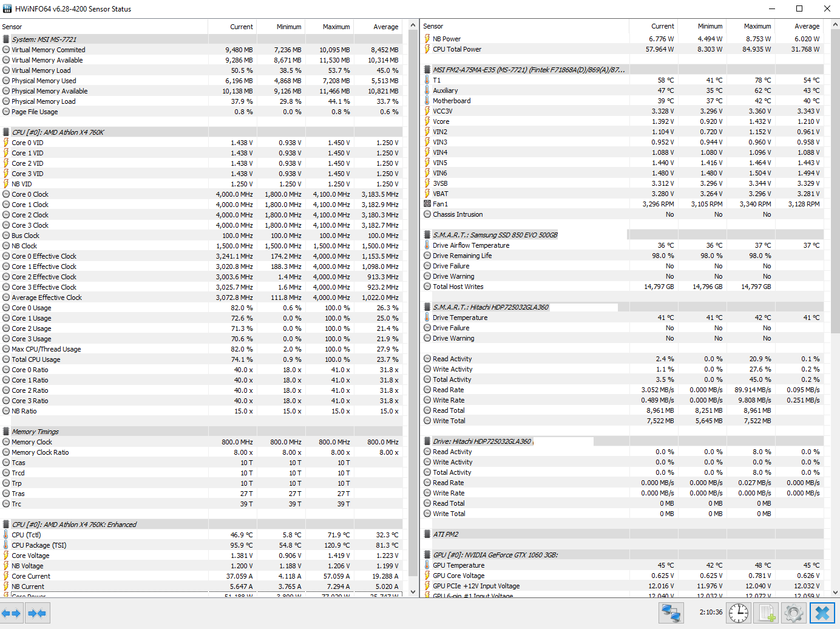Click the lightning icon beside Core 0 VID
The height and width of the screenshot is (629, 840).
click(6, 143)
